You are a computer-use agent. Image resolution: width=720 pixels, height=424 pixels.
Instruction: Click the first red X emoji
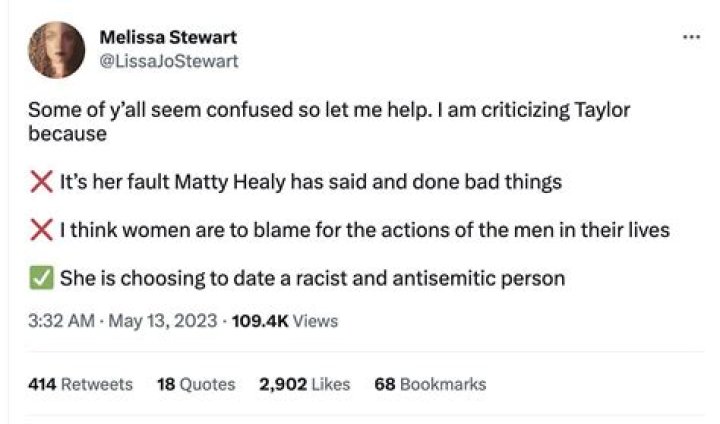click(x=41, y=182)
